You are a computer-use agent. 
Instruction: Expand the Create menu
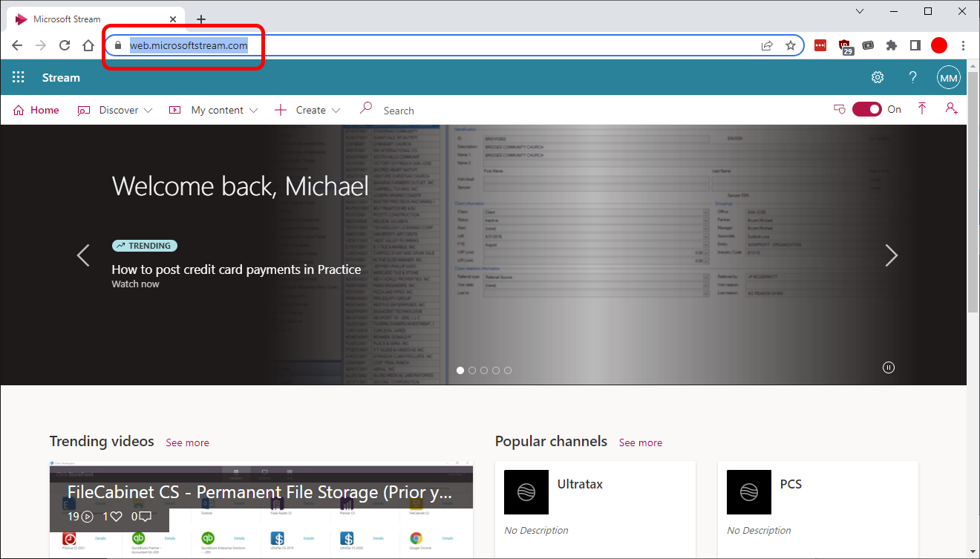coord(307,110)
